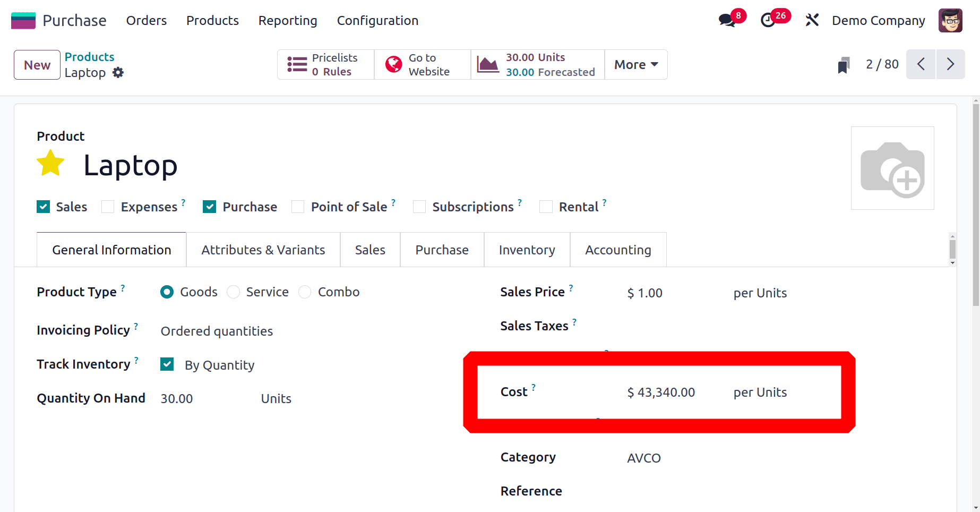Image resolution: width=980 pixels, height=512 pixels.
Task: Click Go to Website button
Action: (x=423, y=65)
